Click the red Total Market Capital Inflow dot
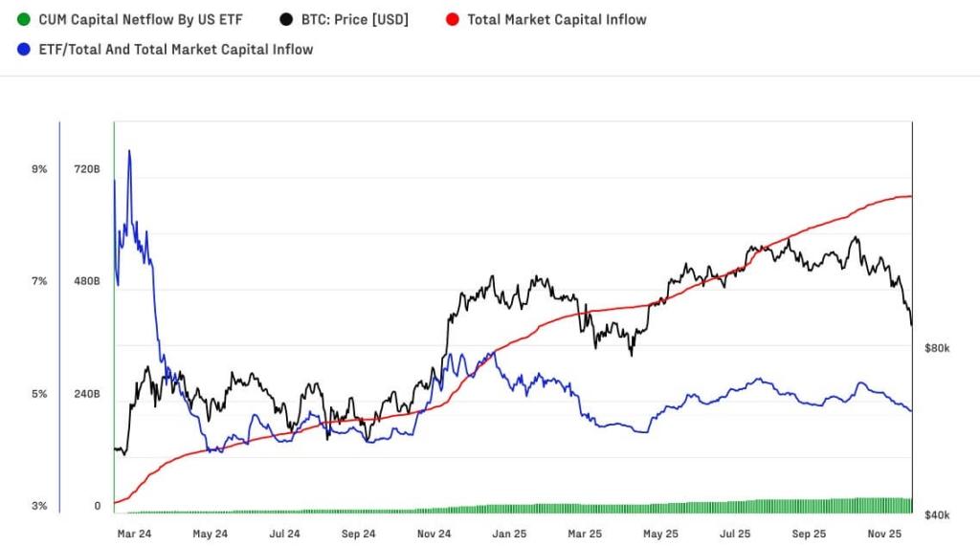 453,19
